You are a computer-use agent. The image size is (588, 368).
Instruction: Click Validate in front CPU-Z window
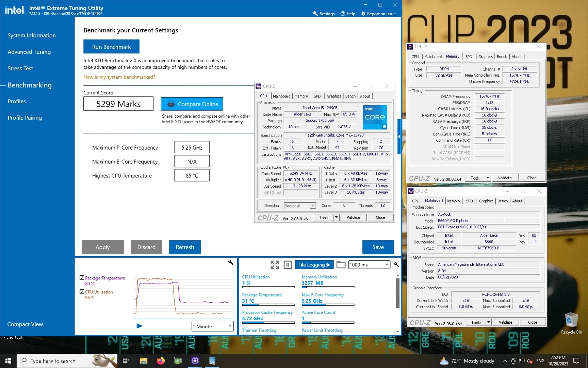tap(353, 217)
